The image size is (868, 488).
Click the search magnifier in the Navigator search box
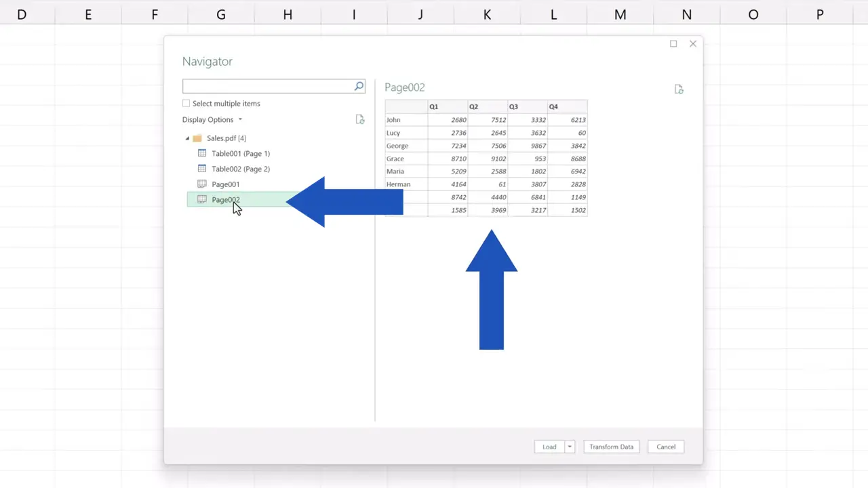358,86
